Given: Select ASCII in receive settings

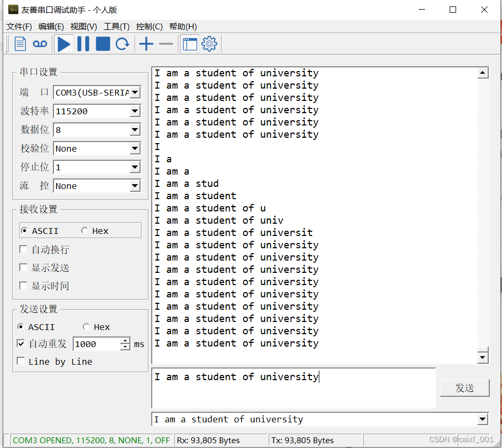Looking at the screenshot, I should click(x=40, y=231).
